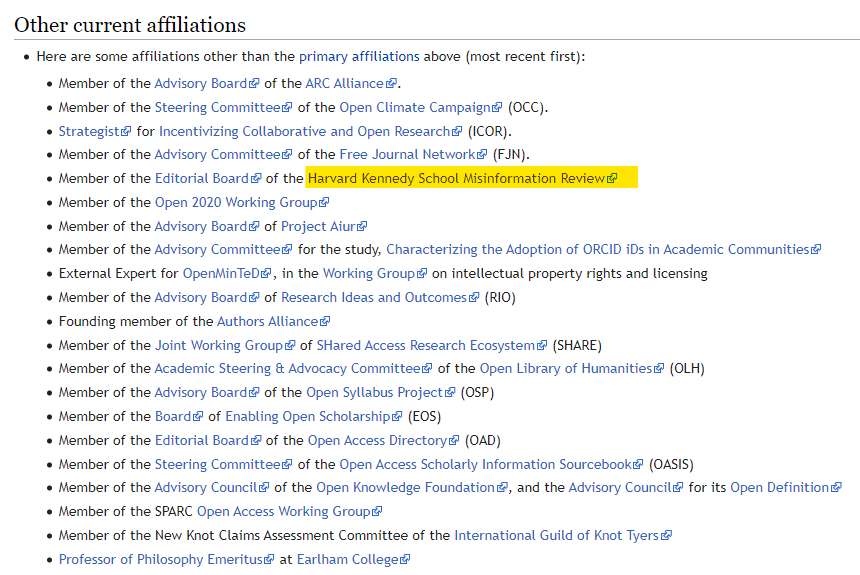Click the Strategist link
Image resolution: width=860 pixels, height=575 pixels.
coord(94,132)
